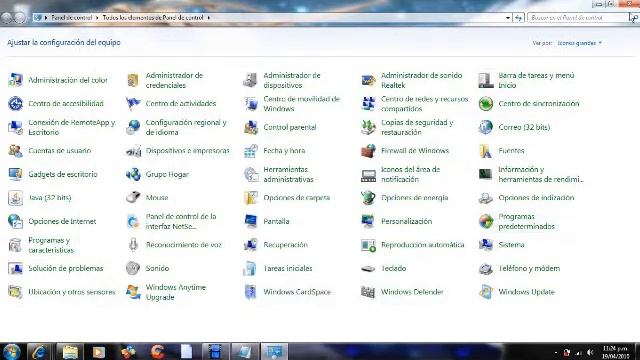Click the Buscar en el Panel de control field

click(578, 18)
